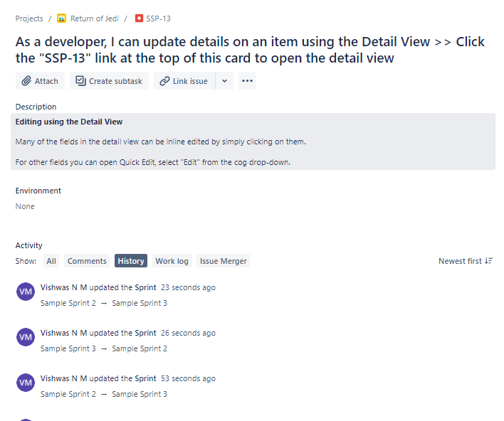Image resolution: width=504 pixels, height=421 pixels.
Task: Click Vishwas N M name in 23 seconds entry
Action: 63,287
